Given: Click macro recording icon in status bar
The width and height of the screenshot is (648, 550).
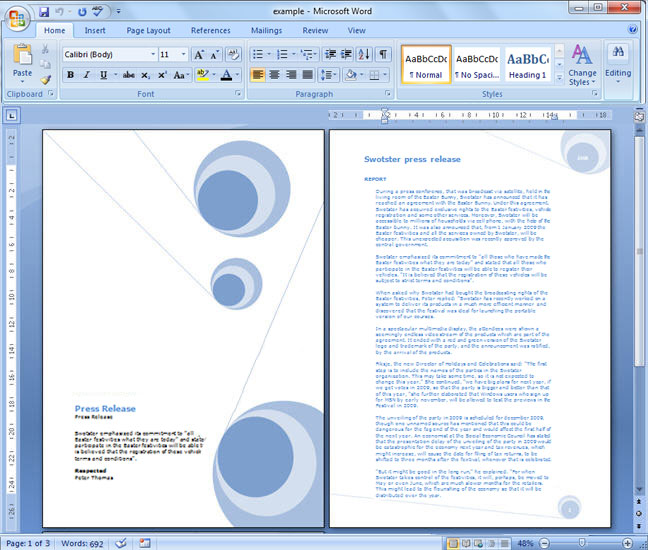Looking at the screenshot, I should [145, 543].
